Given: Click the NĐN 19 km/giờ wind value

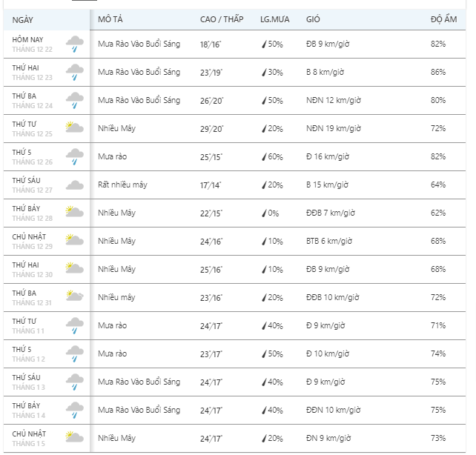Looking at the screenshot, I should [x=333, y=129].
